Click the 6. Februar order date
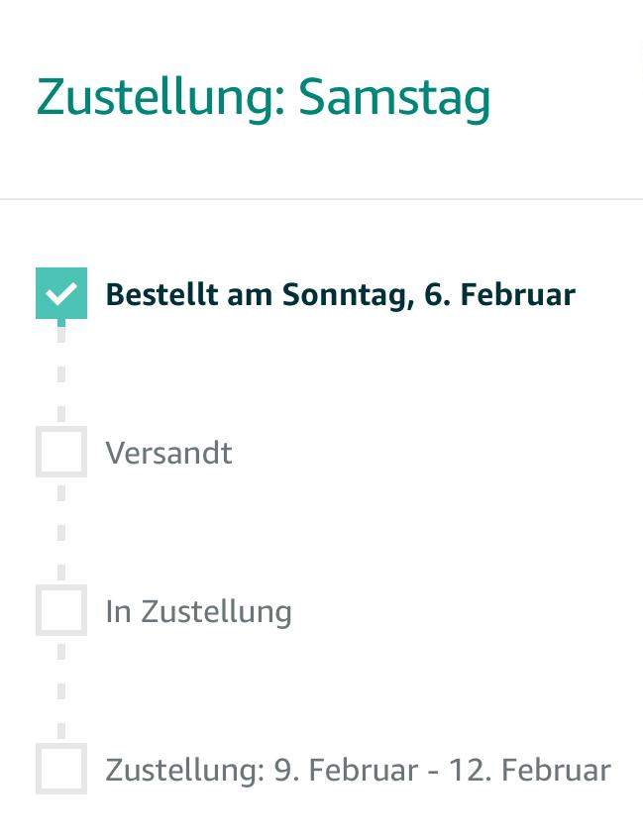Image resolution: width=643 pixels, height=840 pixels. click(499, 294)
